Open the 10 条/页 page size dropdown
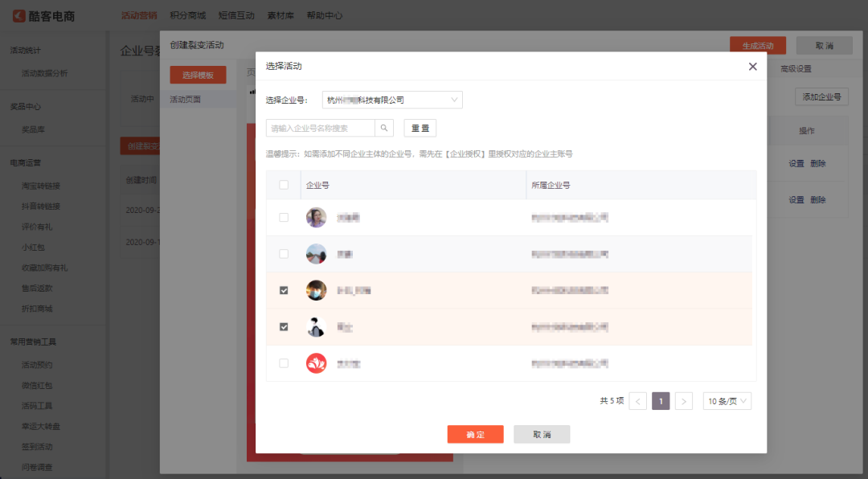This screenshot has height=479, width=868. coord(727,401)
